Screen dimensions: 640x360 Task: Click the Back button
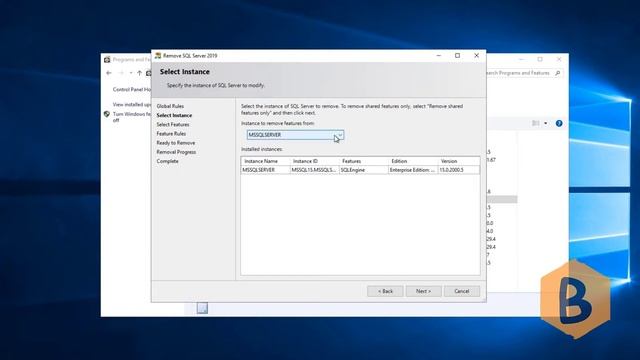385,291
